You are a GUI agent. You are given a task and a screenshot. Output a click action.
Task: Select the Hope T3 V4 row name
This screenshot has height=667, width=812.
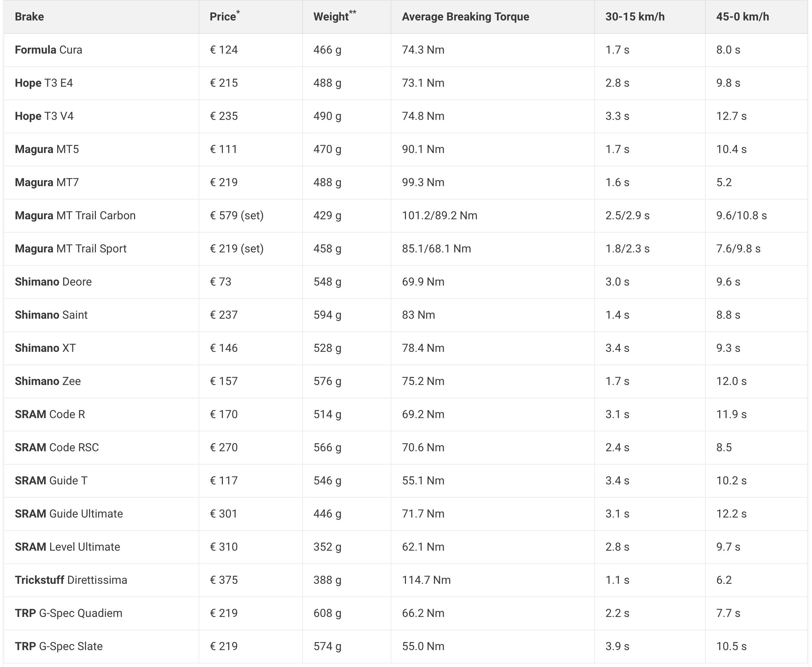click(44, 116)
